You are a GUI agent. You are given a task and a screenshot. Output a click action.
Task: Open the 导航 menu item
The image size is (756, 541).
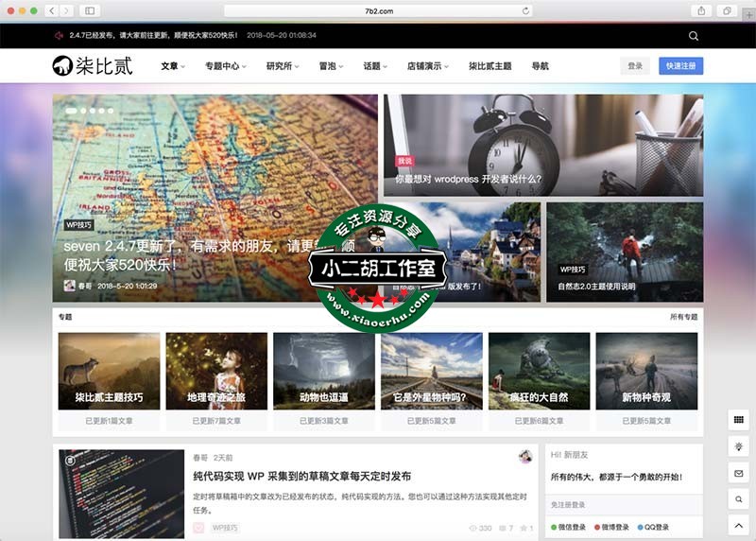(540, 66)
